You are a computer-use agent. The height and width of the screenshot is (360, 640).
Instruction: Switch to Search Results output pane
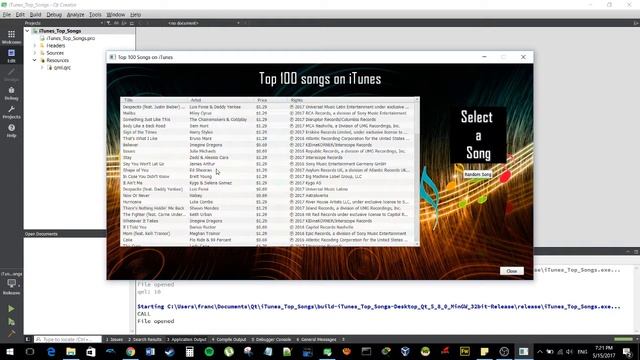click(x=145, y=339)
